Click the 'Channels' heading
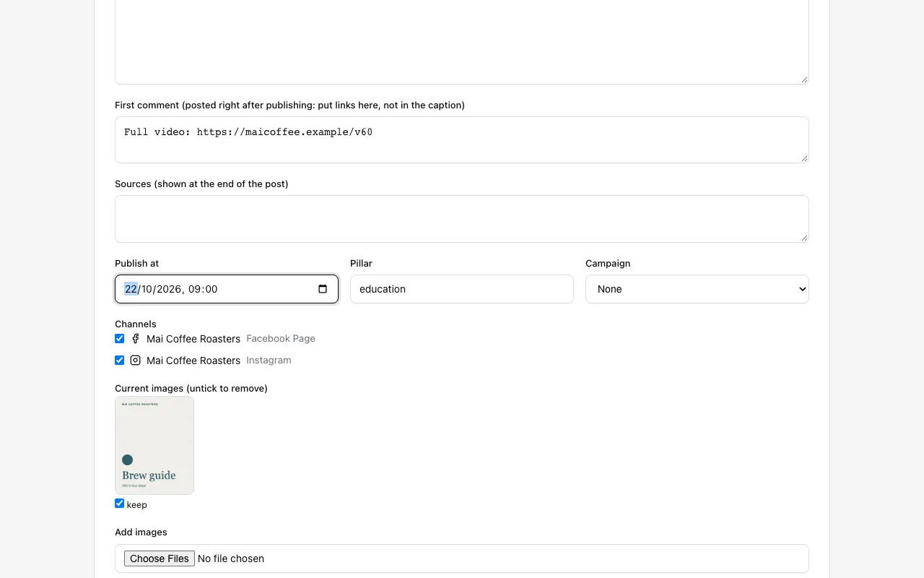Viewport: 924px width, 578px height. (136, 324)
